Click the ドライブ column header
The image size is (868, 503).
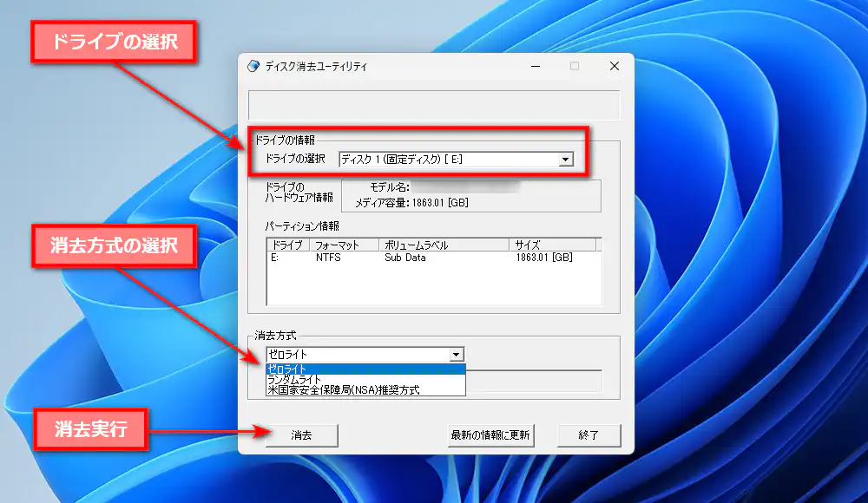[287, 245]
